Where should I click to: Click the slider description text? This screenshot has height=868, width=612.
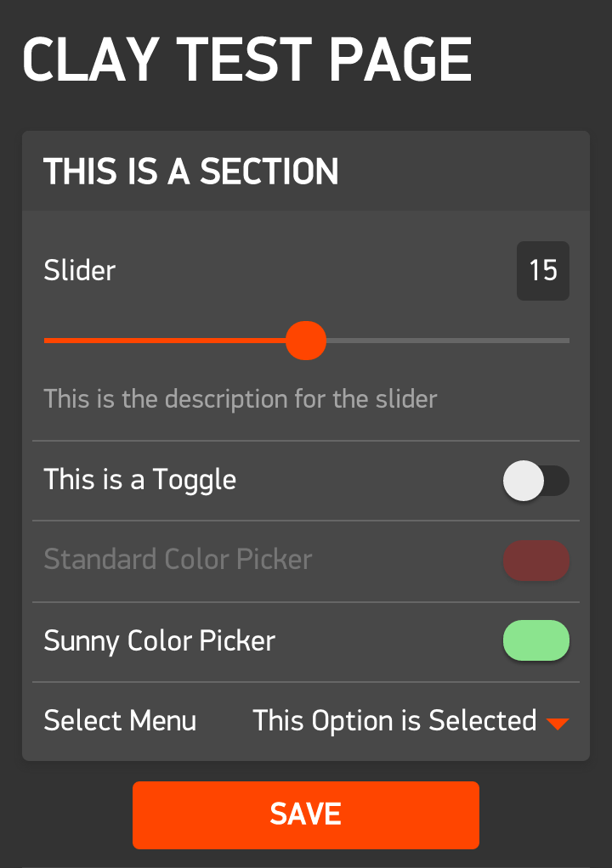[241, 398]
